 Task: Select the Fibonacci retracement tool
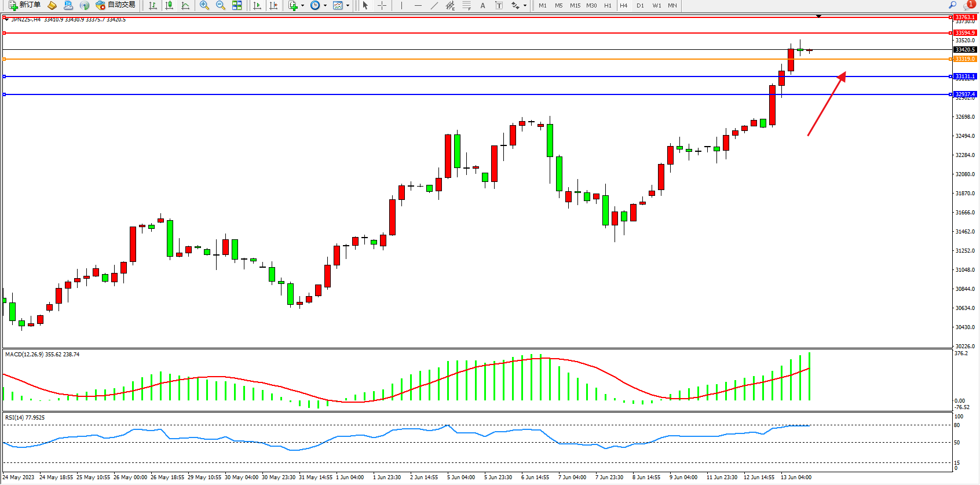coord(466,5)
